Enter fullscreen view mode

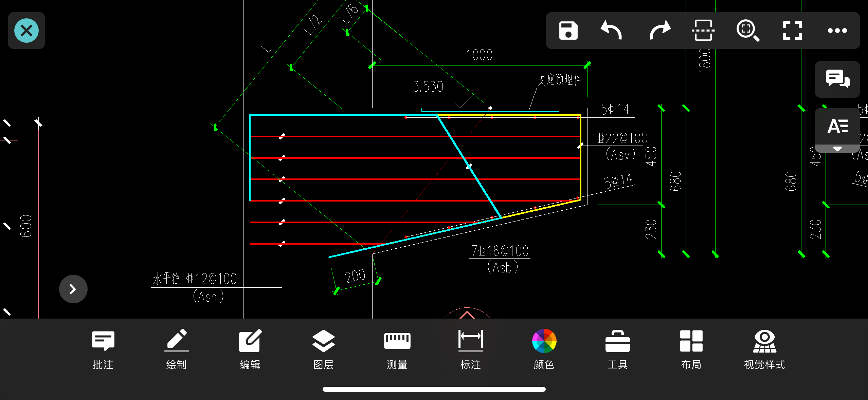(793, 31)
